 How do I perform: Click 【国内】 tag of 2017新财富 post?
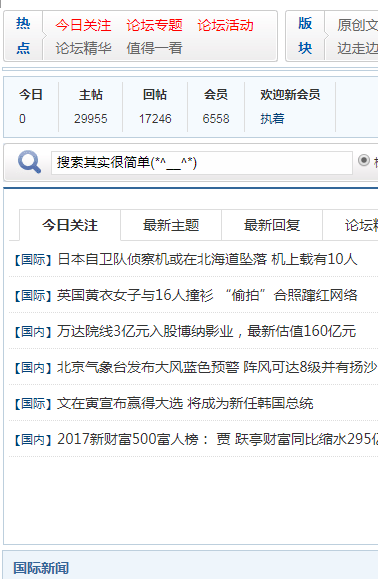[x=33, y=440]
